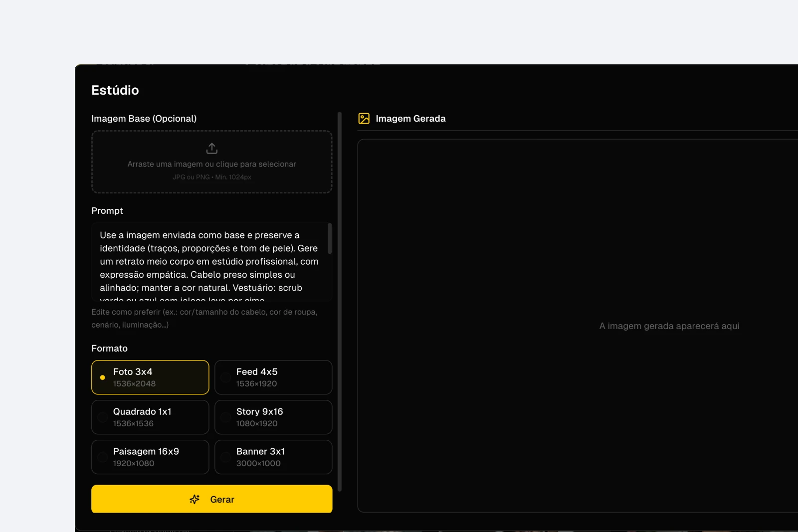798x532 pixels.
Task: Click the sparkle icon on Gerar button
Action: click(x=195, y=499)
